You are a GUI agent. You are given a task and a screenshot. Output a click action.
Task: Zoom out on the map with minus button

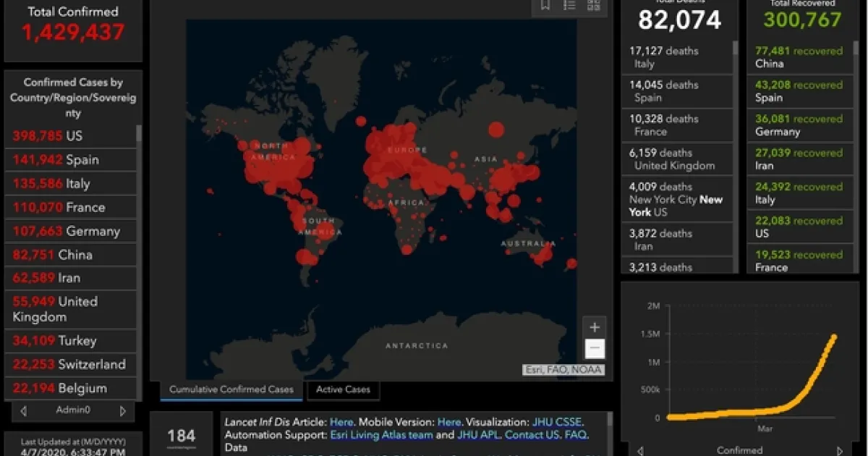[595, 348]
